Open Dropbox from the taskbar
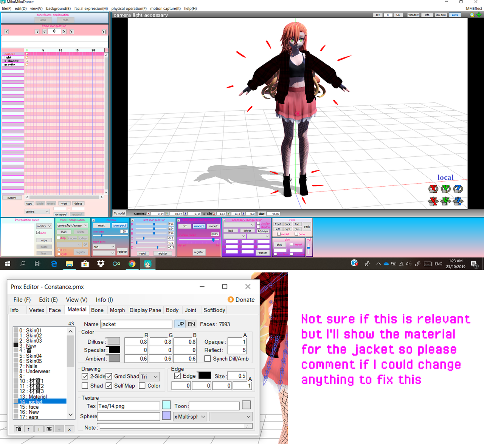 pos(101,264)
